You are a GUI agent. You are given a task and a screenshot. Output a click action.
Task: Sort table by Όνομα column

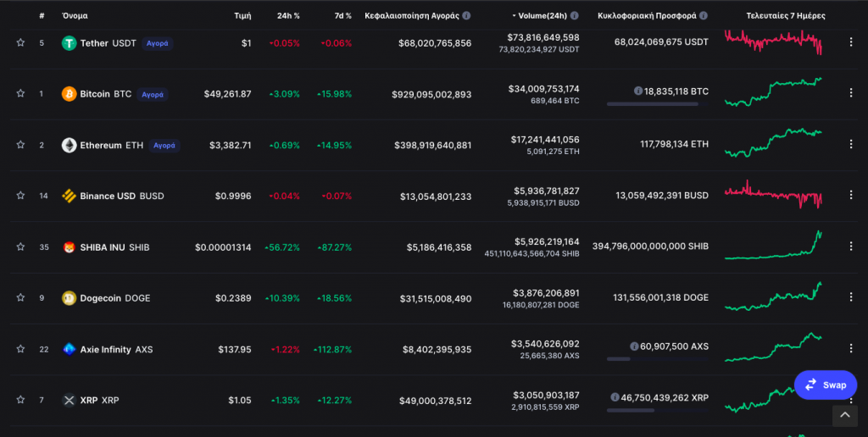tap(75, 15)
